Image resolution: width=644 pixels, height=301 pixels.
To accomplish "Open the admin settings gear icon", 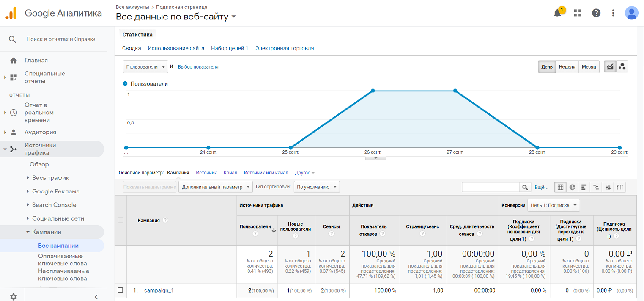I will (14, 297).
